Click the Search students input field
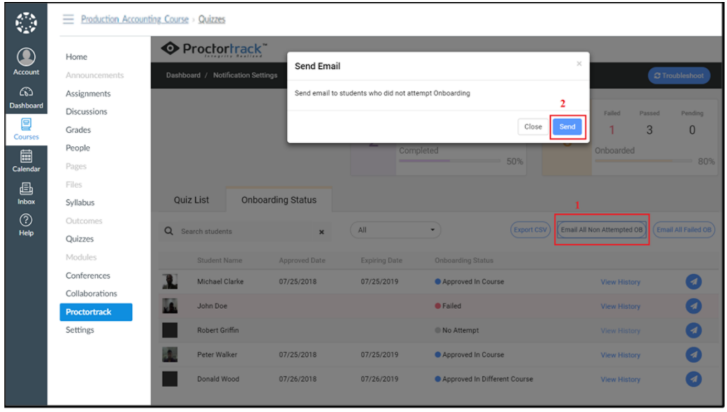This screenshot has height=412, width=727. click(x=246, y=231)
